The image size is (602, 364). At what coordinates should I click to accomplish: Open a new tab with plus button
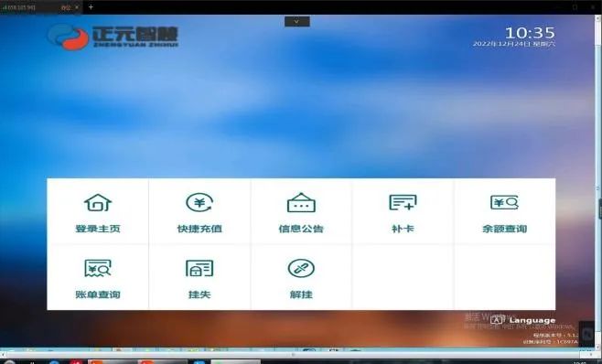pos(91,7)
